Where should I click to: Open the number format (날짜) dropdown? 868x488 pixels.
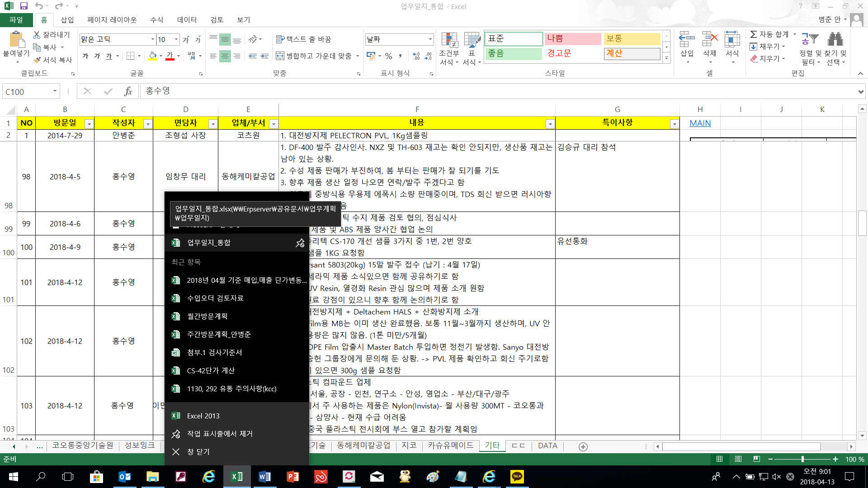[430, 39]
